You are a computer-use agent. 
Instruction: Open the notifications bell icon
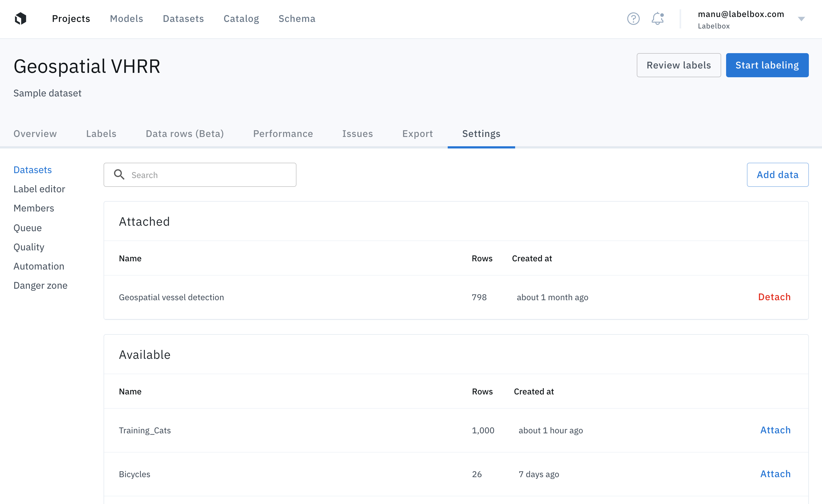pos(657,19)
